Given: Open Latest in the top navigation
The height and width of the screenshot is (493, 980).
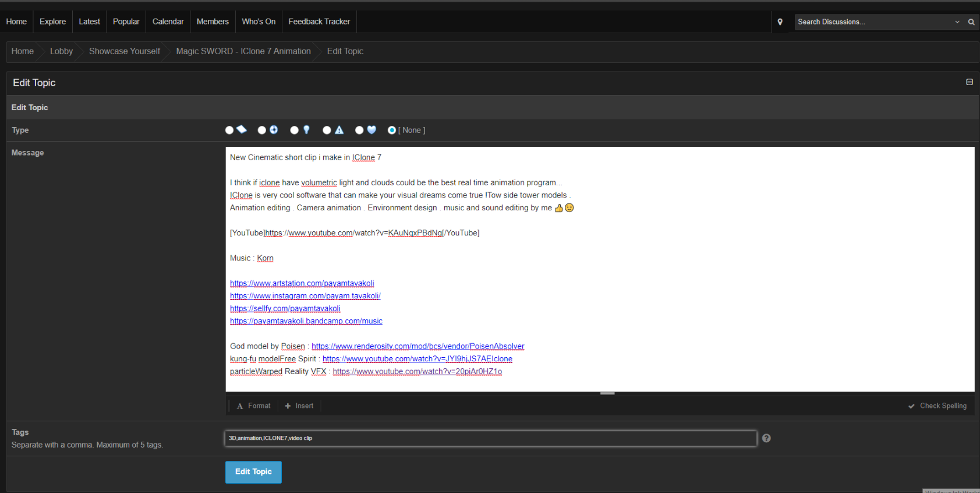Looking at the screenshot, I should pyautogui.click(x=89, y=22).
